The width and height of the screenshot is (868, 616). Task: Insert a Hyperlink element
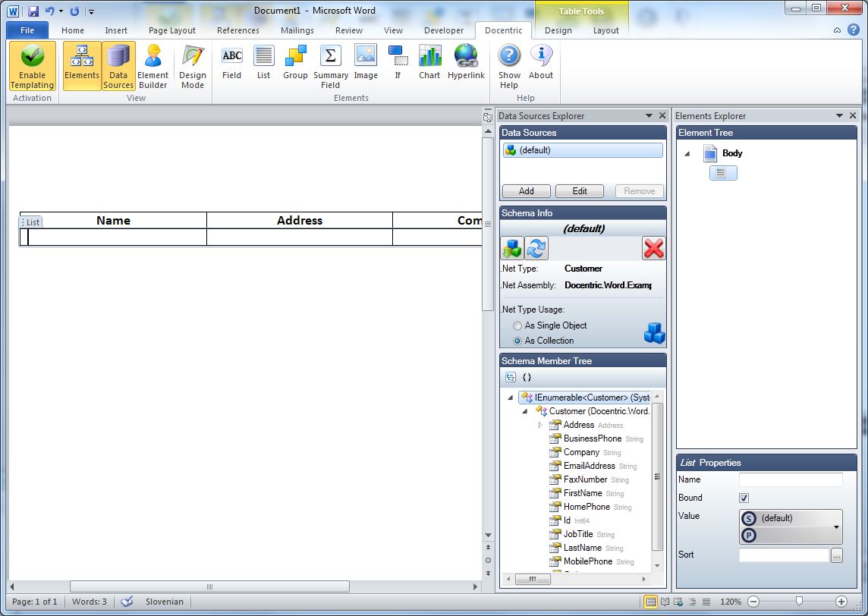[x=466, y=62]
